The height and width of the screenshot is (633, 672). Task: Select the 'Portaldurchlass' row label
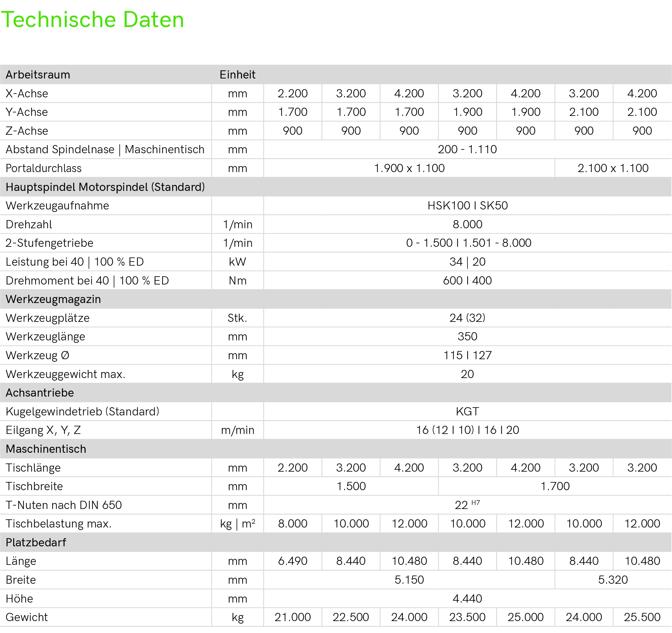[x=44, y=168]
